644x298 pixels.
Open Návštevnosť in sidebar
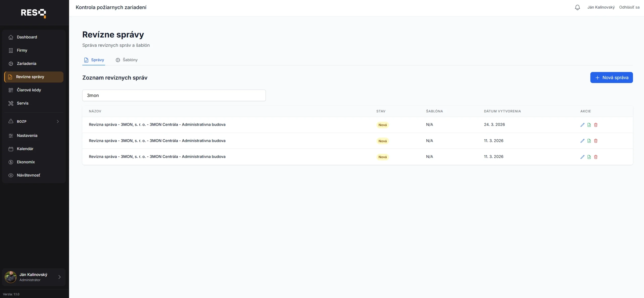click(28, 175)
